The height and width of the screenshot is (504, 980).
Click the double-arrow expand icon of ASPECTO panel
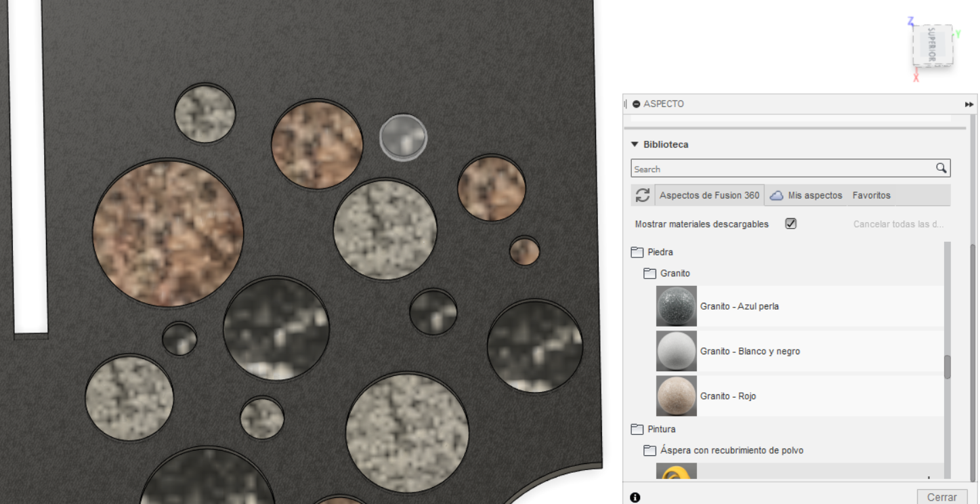pyautogui.click(x=969, y=104)
